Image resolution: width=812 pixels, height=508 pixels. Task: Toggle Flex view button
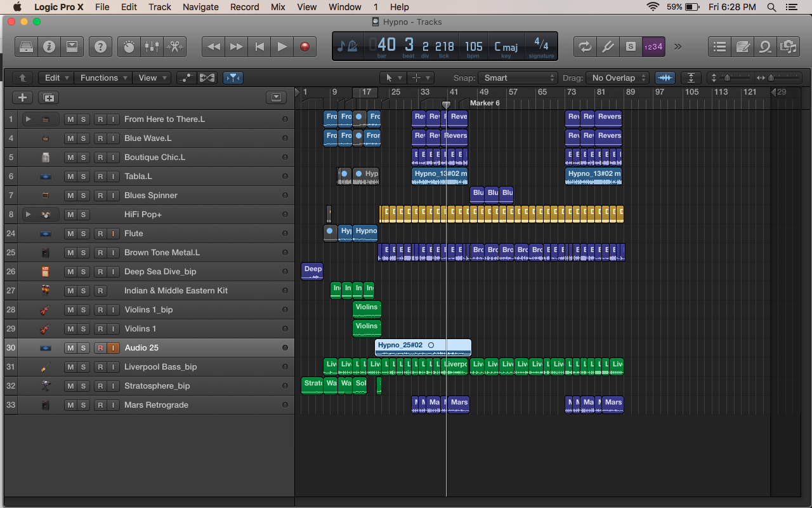coord(207,78)
